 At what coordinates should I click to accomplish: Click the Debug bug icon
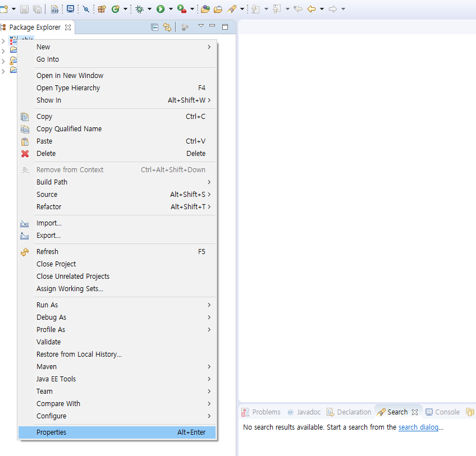pos(140,9)
